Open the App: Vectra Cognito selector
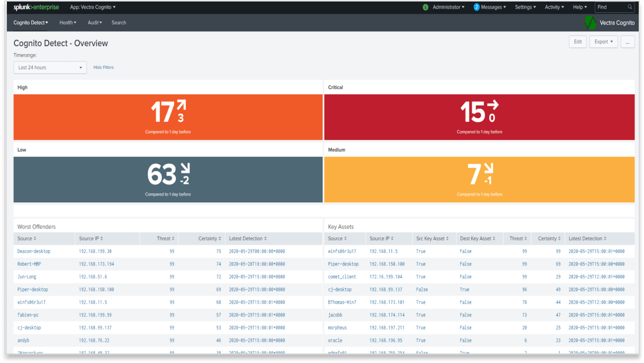Viewport: 644px width, 363px height. pyautogui.click(x=93, y=7)
